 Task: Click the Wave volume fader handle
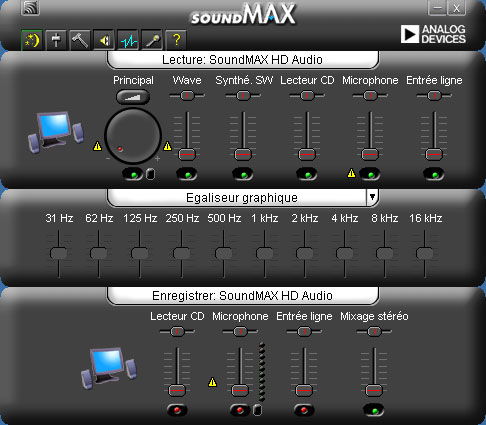click(187, 154)
